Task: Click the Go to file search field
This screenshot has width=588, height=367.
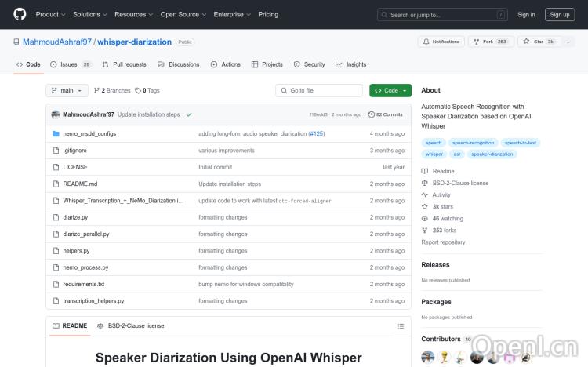Action: click(x=320, y=91)
